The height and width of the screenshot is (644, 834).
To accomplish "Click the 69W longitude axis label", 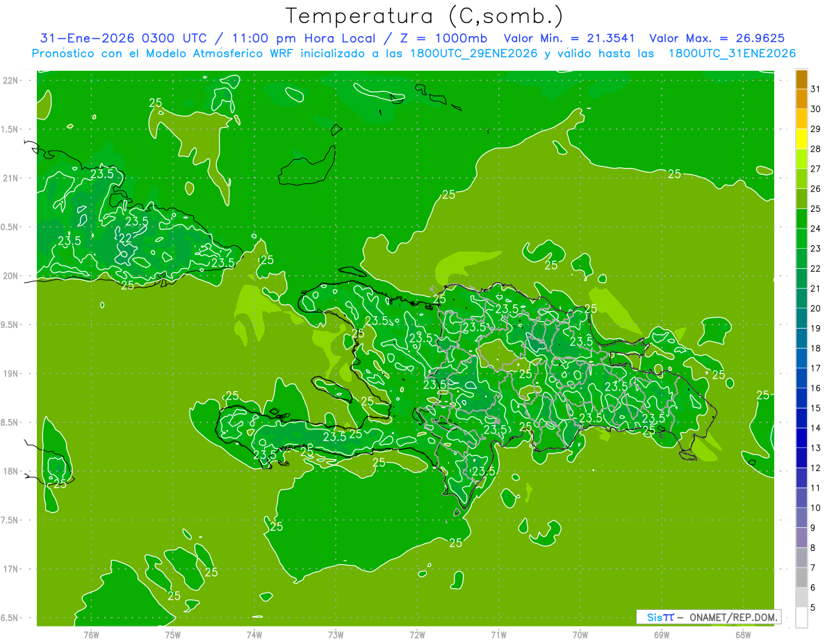I will [x=662, y=634].
